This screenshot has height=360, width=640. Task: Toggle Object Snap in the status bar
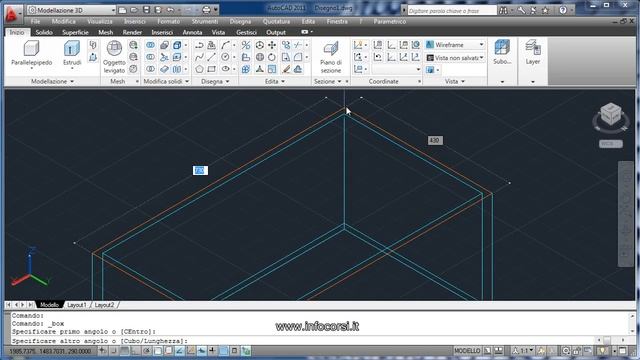[158, 351]
